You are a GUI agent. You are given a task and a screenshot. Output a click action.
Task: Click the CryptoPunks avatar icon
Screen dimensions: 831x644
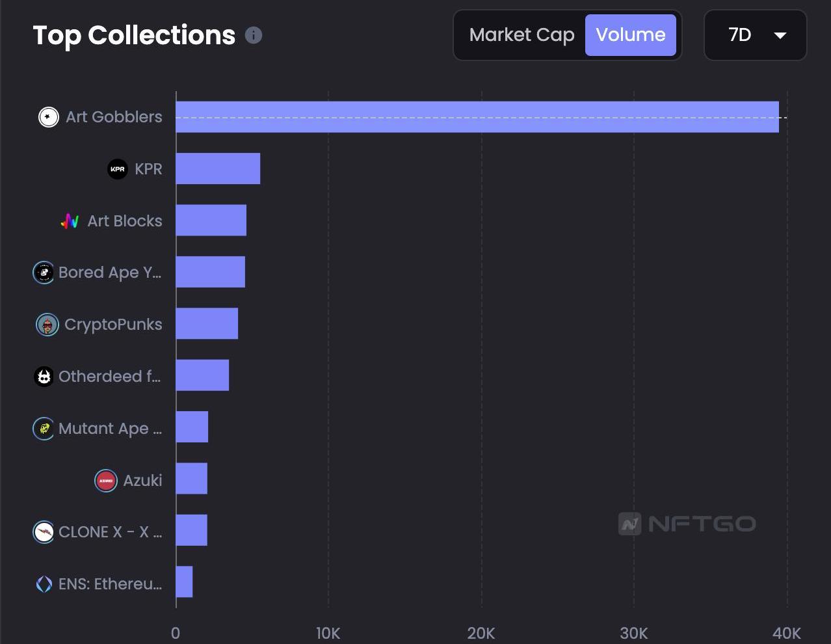click(47, 325)
